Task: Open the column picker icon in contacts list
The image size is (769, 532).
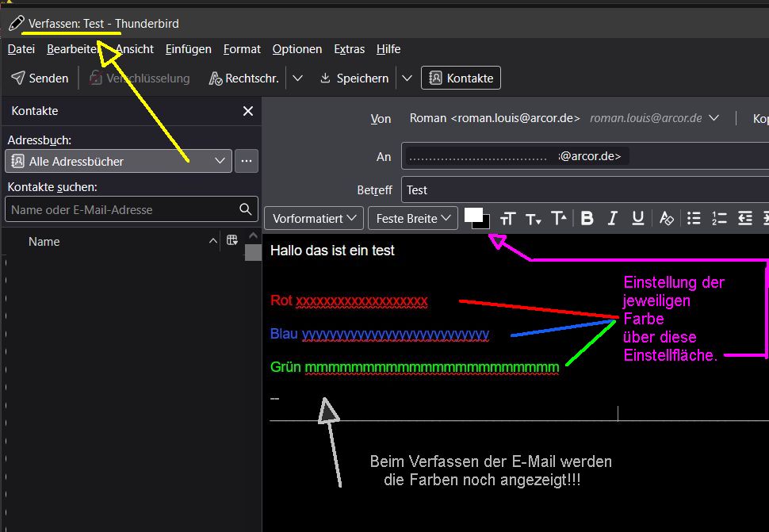Action: pos(232,240)
